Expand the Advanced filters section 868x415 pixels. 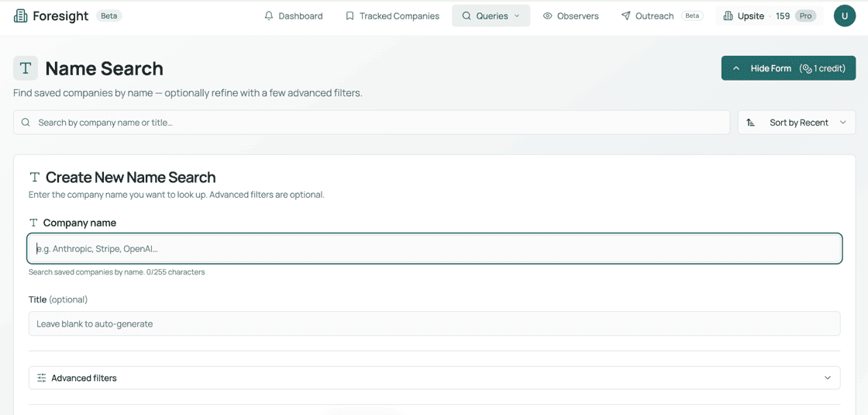coord(435,378)
